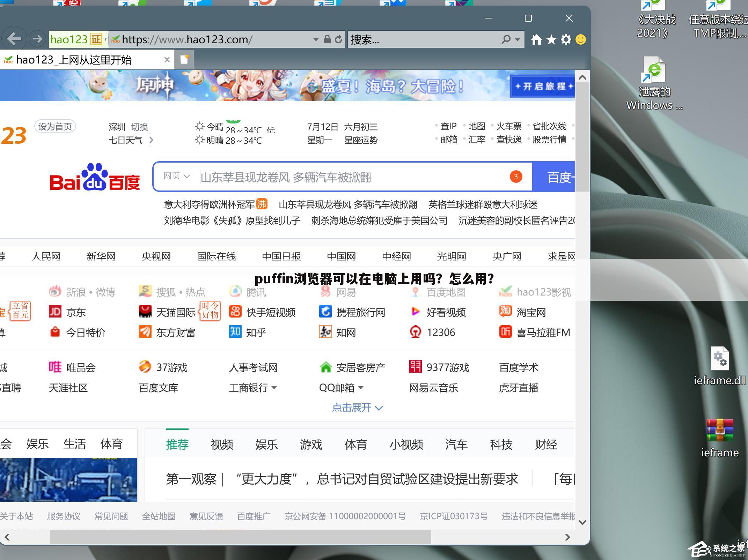
Task: Open 星座运势 link
Action: tap(361, 140)
